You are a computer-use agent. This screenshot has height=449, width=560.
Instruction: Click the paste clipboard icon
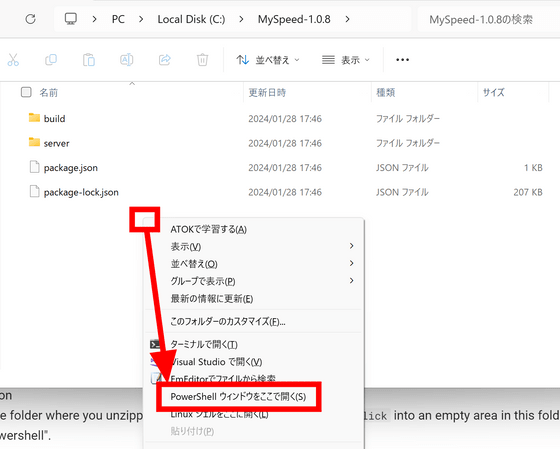tap(89, 60)
